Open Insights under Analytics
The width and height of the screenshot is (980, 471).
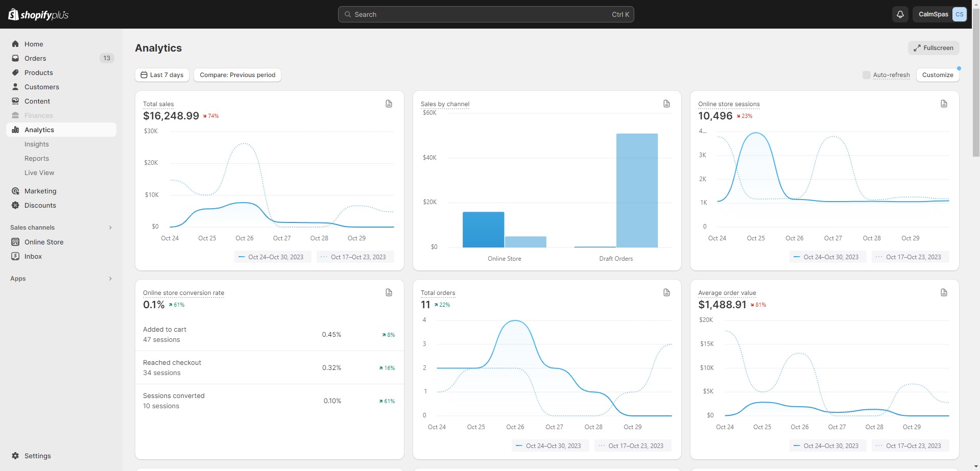(x=37, y=144)
